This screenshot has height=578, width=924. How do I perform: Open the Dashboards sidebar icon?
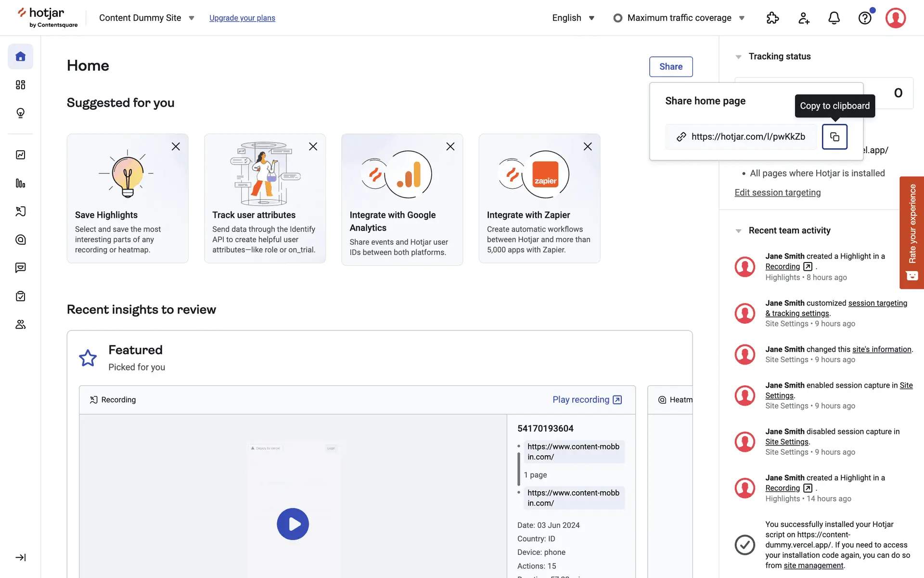pos(20,85)
